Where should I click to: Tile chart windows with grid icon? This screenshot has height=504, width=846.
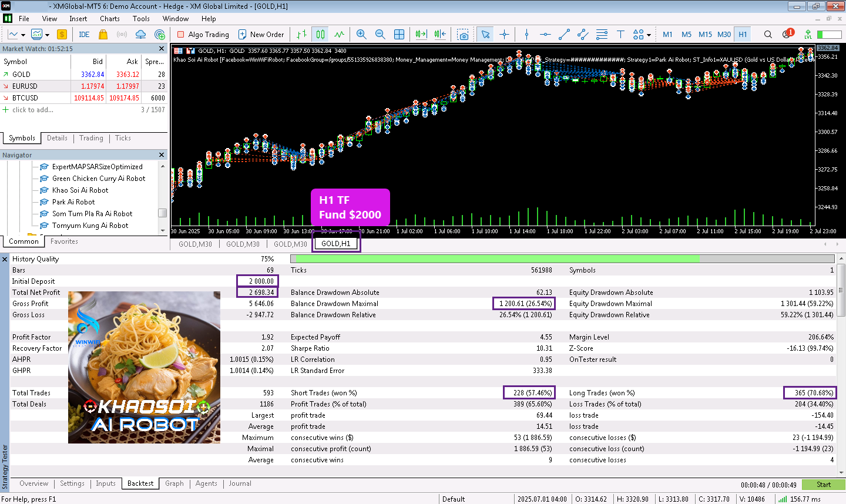[399, 35]
